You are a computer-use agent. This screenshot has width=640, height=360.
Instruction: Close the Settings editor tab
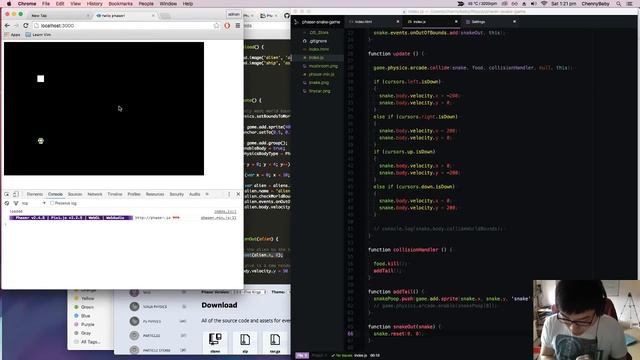pyautogui.click(x=514, y=22)
